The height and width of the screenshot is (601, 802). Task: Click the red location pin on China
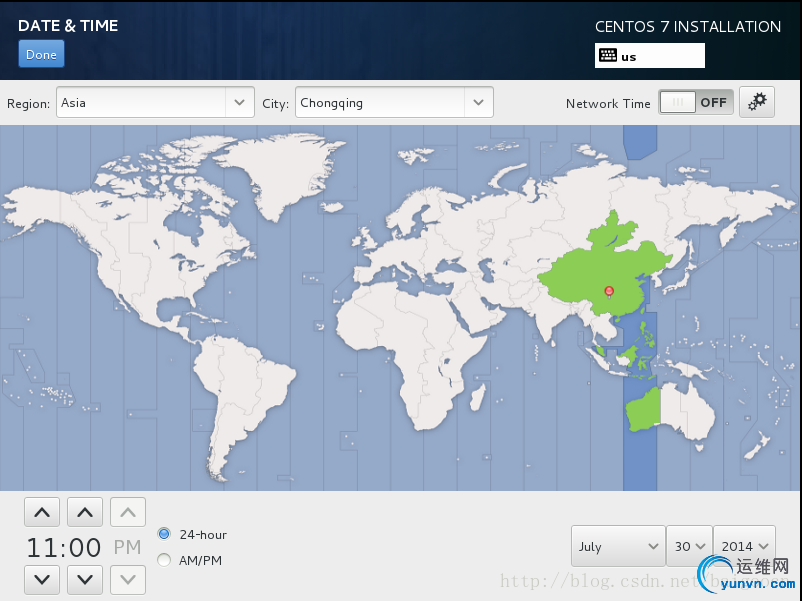(609, 292)
